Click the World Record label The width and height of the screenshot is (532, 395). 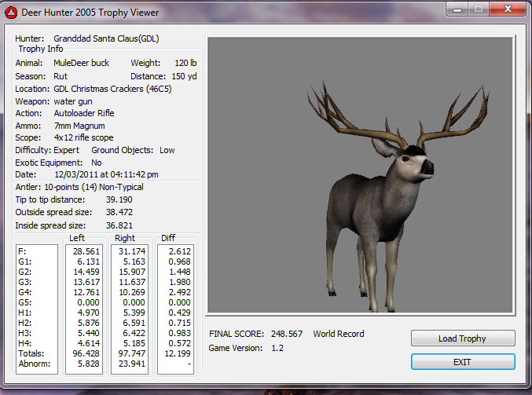[339, 334]
